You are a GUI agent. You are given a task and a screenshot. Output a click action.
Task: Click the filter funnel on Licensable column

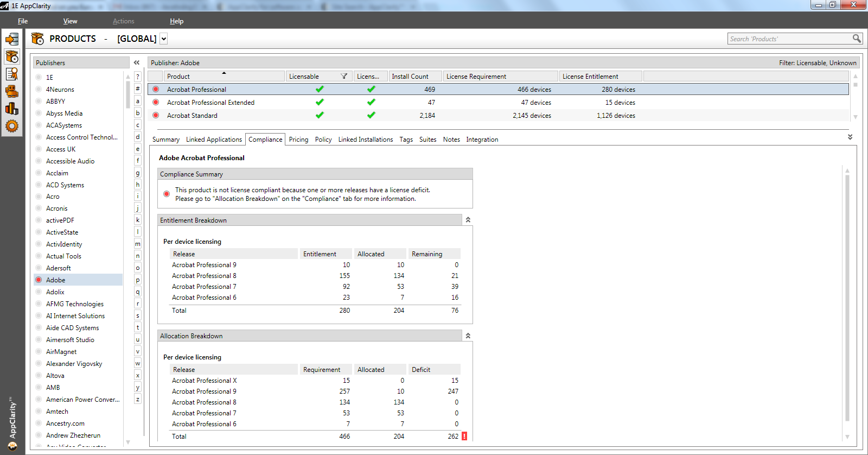click(344, 77)
